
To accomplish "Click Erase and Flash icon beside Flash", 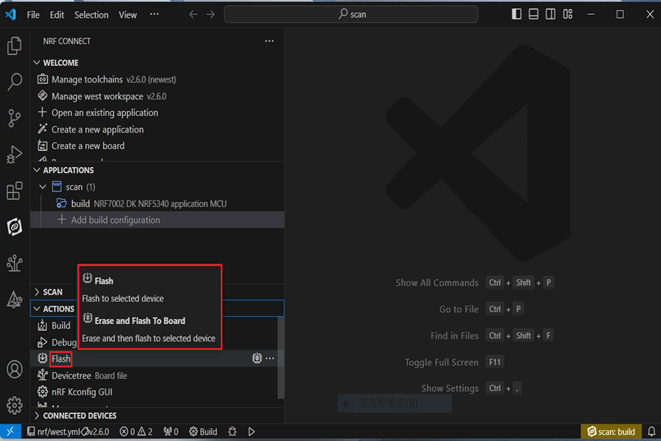I will pos(257,358).
